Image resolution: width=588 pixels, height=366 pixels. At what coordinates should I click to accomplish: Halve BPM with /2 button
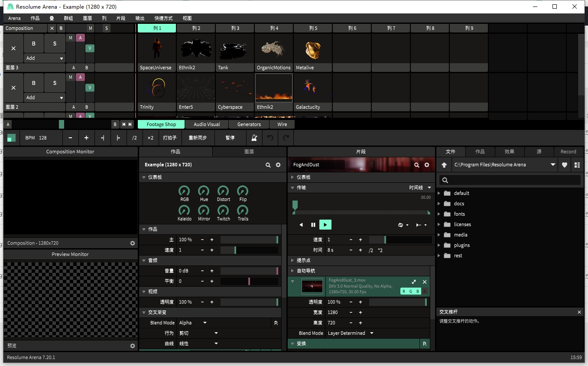[134, 138]
